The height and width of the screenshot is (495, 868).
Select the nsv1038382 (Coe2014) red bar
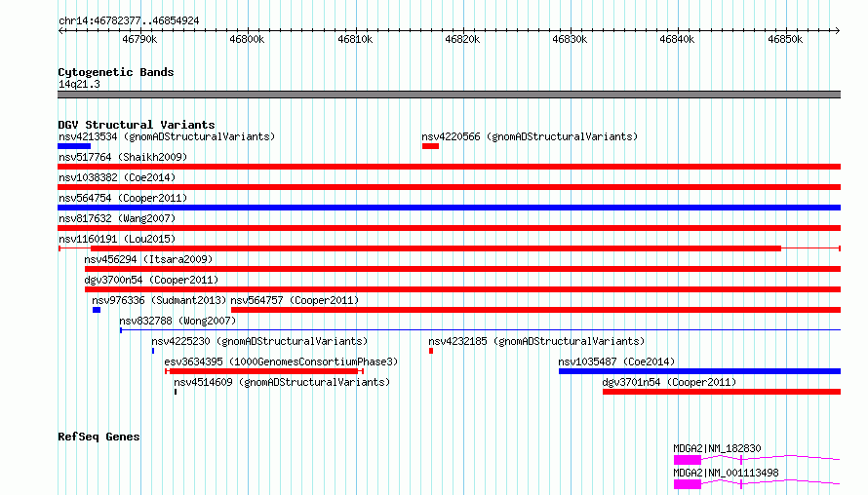pos(449,187)
